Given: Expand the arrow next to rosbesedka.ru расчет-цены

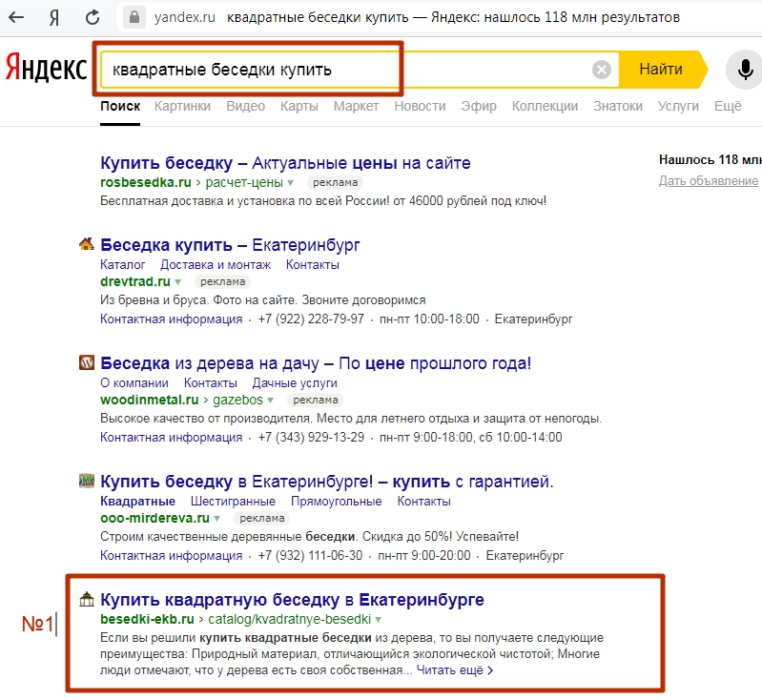Looking at the screenshot, I should (290, 183).
